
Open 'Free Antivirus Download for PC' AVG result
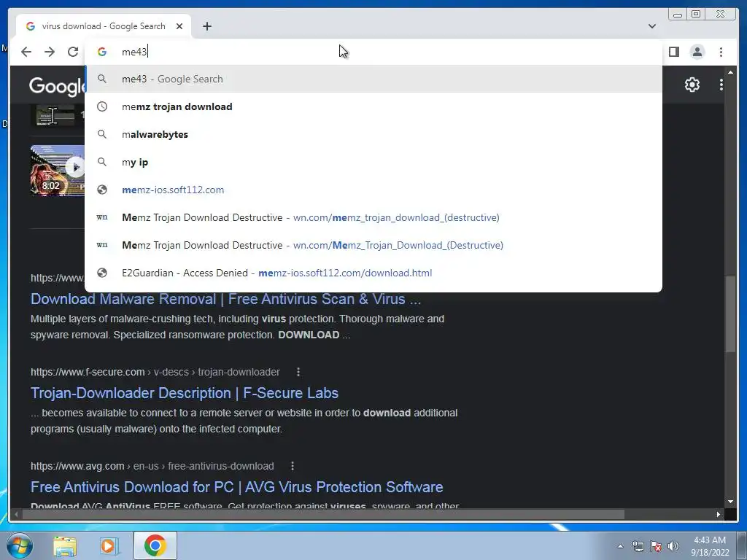coord(237,486)
